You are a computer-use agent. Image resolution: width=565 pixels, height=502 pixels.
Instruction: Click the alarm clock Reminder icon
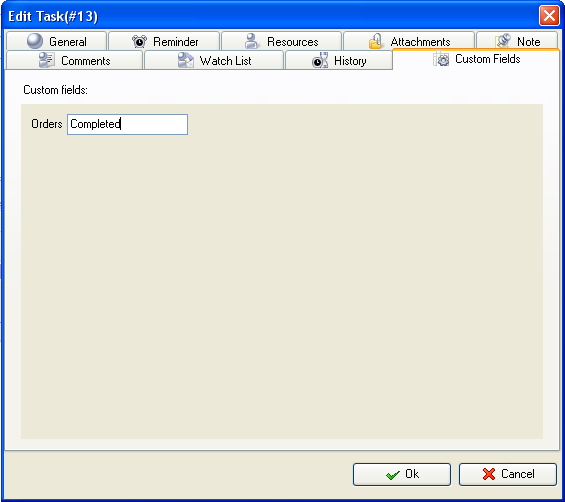(x=139, y=41)
